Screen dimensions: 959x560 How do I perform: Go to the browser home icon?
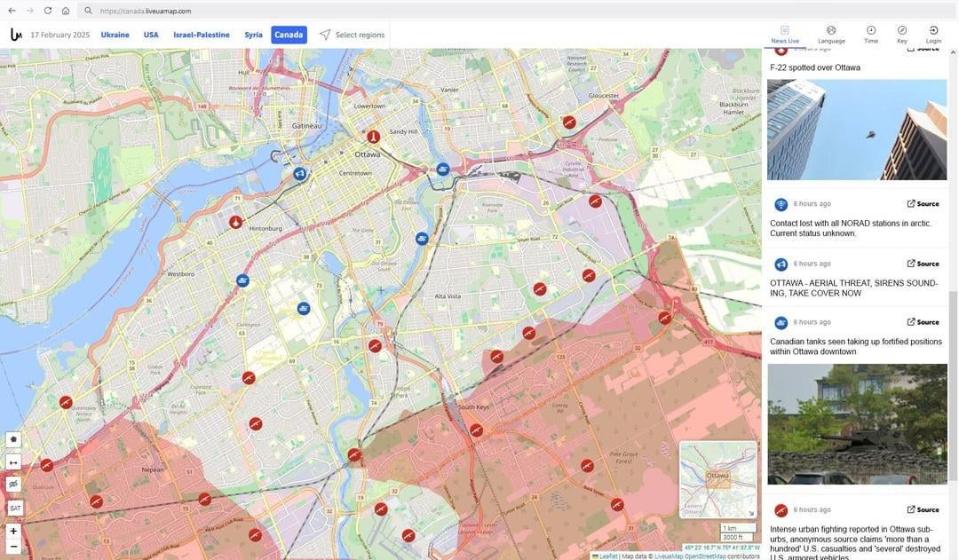[66, 11]
